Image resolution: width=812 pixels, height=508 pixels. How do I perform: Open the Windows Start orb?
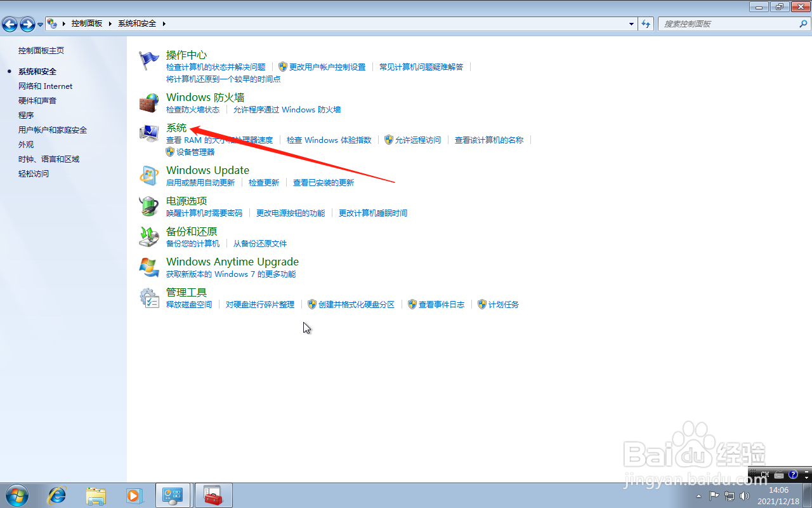(x=16, y=495)
